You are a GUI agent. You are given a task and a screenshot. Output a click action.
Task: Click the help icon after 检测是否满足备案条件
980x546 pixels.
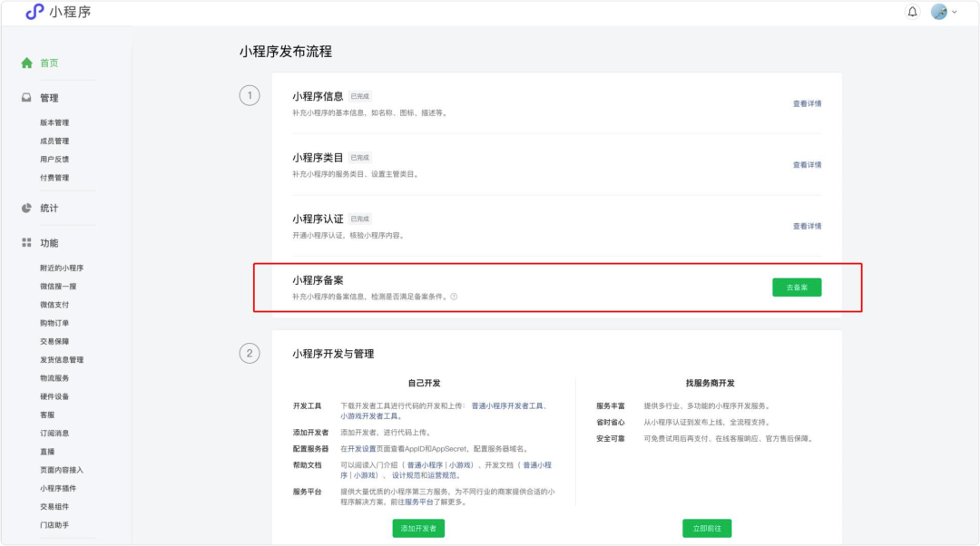(454, 297)
